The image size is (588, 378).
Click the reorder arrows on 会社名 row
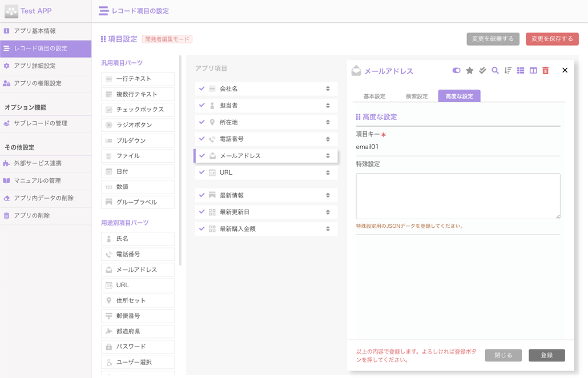(328, 89)
